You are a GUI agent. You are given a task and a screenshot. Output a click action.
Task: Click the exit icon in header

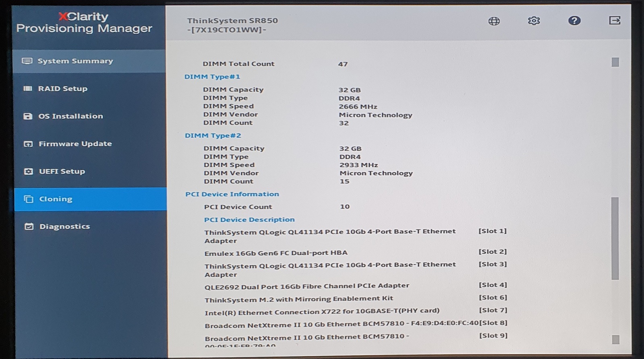tap(615, 20)
